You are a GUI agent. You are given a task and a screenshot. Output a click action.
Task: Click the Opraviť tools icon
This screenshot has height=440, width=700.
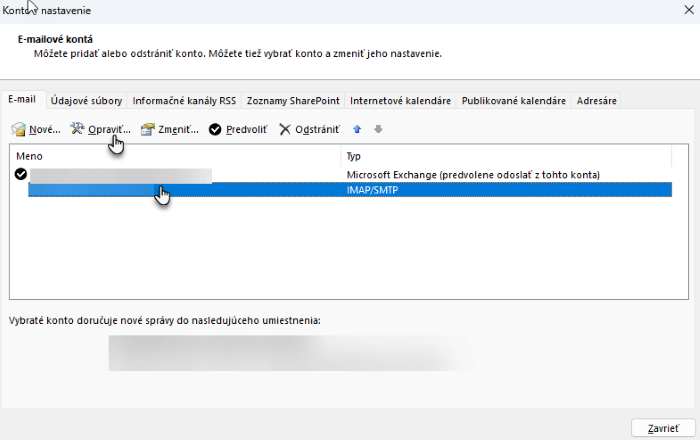(77, 129)
